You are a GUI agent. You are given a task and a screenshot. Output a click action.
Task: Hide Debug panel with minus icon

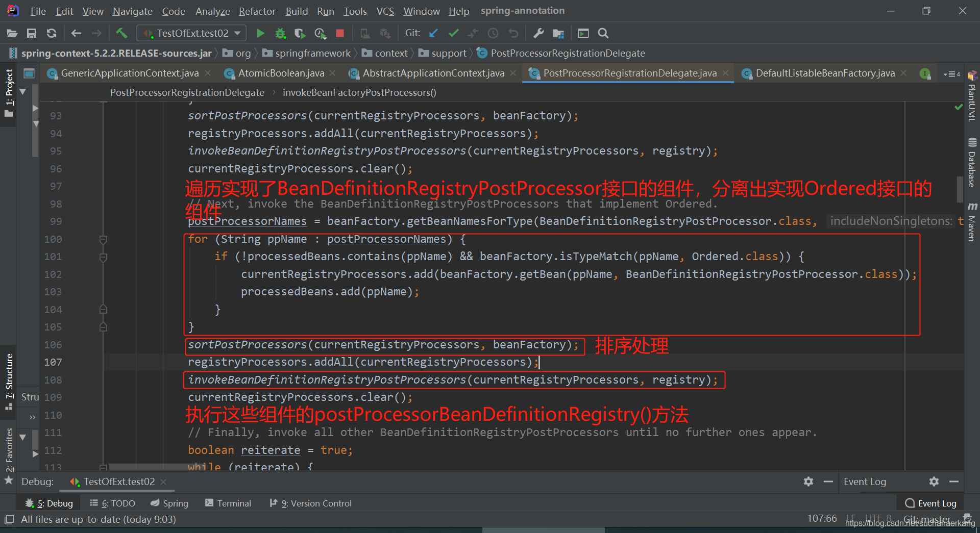828,481
